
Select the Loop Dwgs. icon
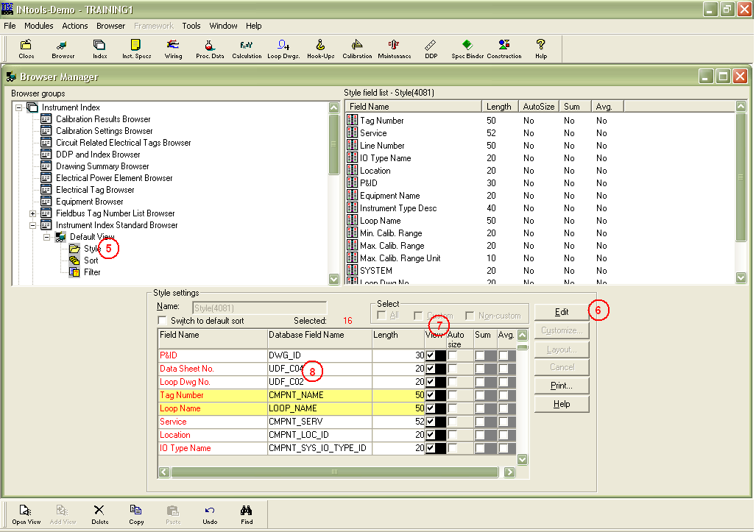[x=283, y=49]
